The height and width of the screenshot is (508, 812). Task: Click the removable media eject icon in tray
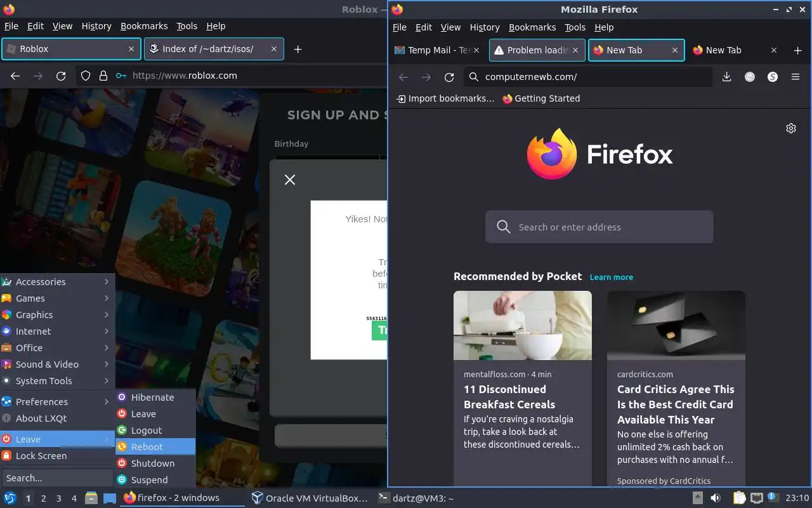pyautogui.click(x=698, y=498)
